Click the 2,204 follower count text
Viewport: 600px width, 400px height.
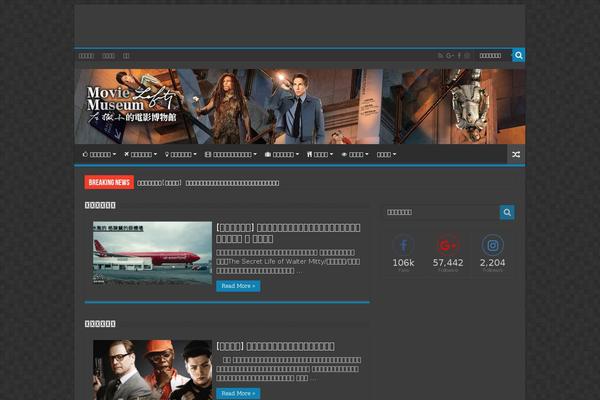492,263
